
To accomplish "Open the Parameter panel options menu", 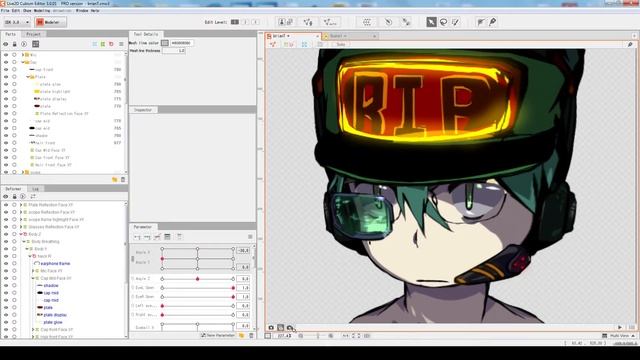I will point(250,237).
